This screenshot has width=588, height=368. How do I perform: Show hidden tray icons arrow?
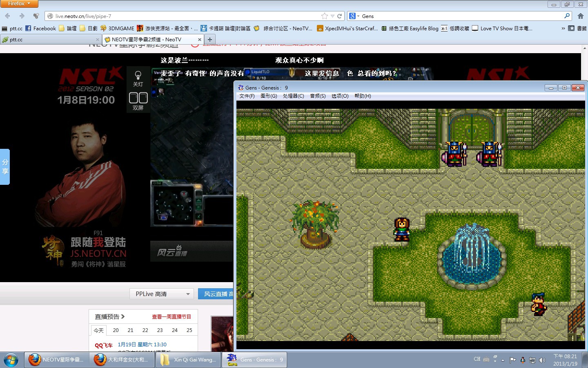(x=503, y=360)
